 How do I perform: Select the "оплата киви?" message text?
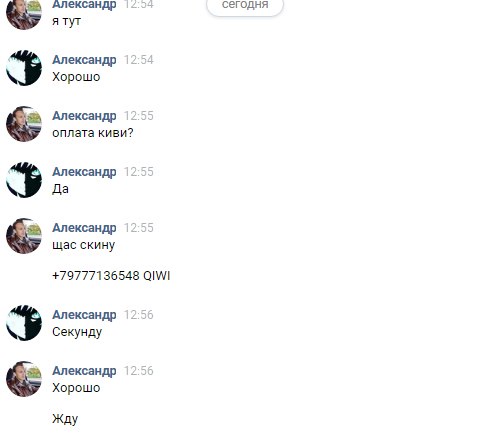coord(93,133)
